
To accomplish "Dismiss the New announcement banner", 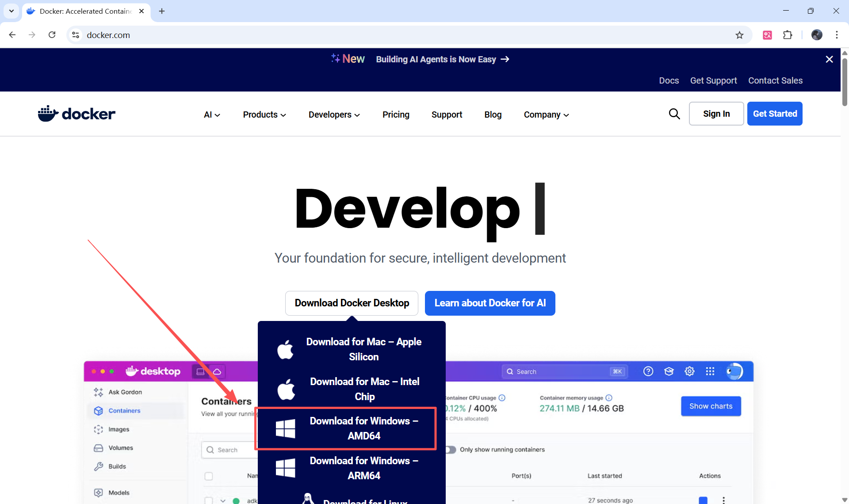I will tap(830, 59).
